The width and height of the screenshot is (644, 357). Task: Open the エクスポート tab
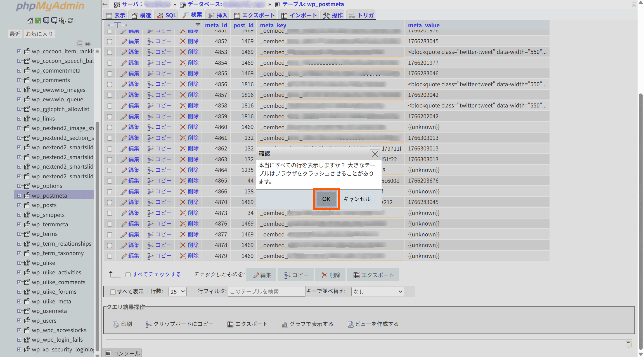254,15
